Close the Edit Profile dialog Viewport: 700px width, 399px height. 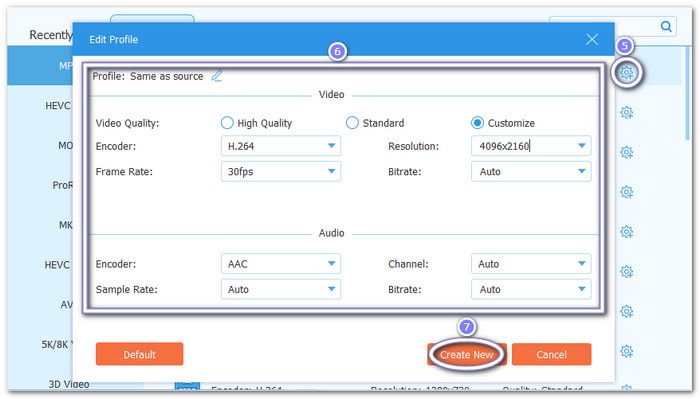[592, 39]
